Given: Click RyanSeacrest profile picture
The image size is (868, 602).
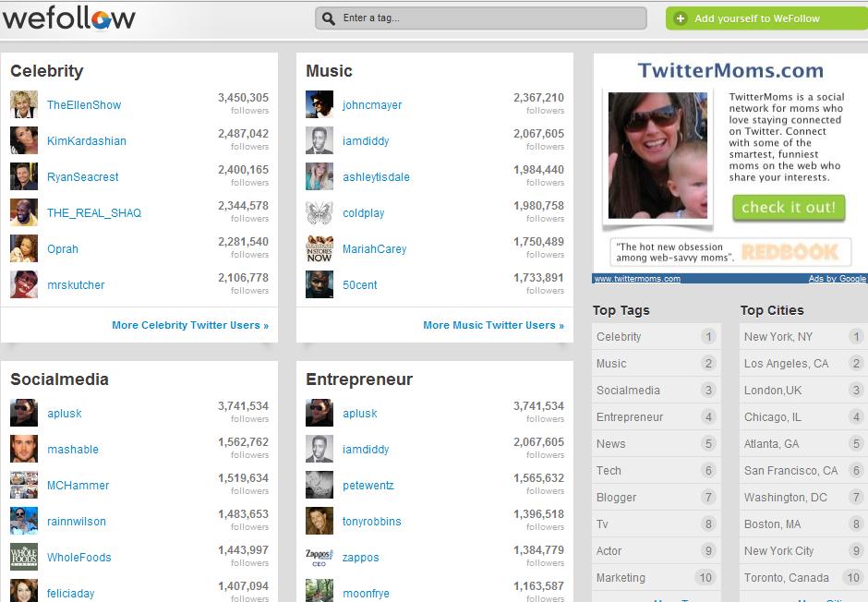Looking at the screenshot, I should pos(24,176).
